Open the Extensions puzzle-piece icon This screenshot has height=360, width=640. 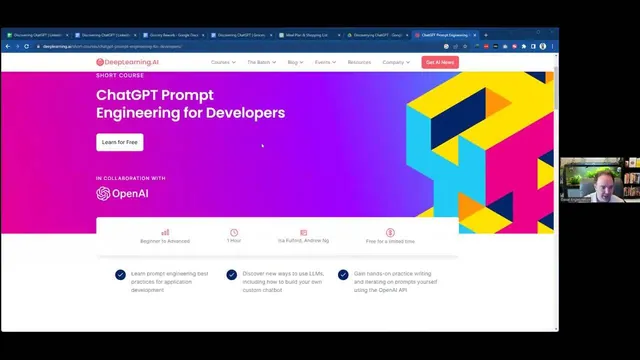524,47
